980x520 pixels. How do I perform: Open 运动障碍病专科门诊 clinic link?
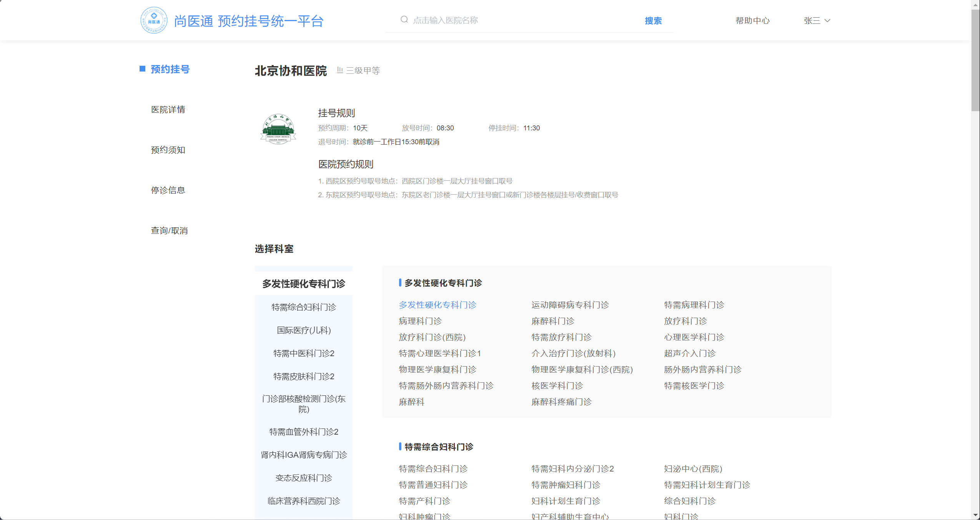[570, 305]
